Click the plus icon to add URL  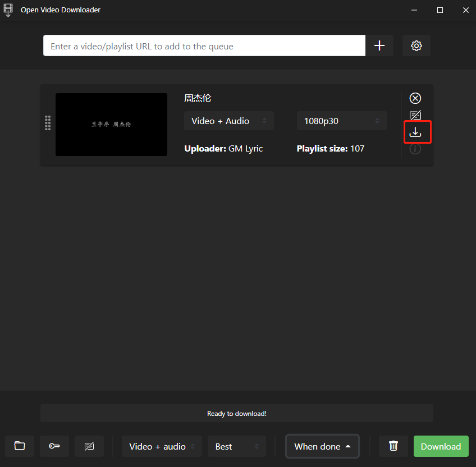click(379, 45)
